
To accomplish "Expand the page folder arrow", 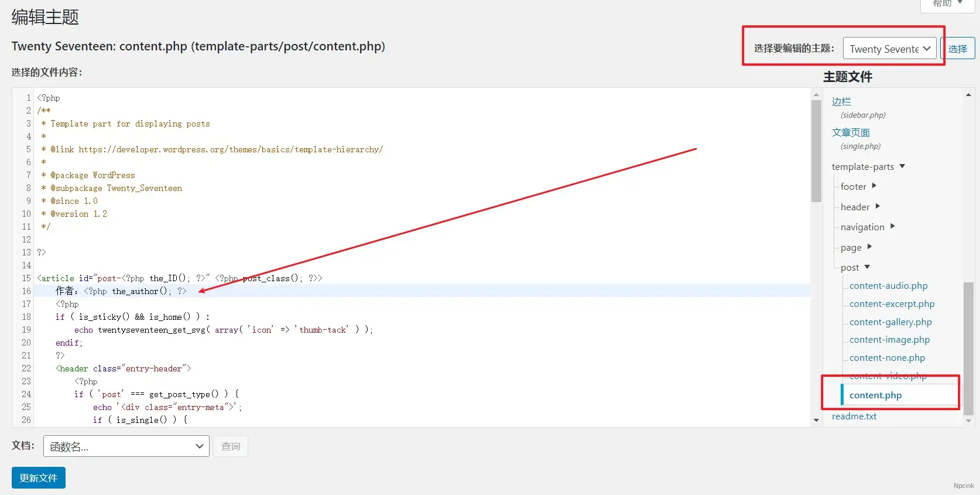I will (x=869, y=247).
